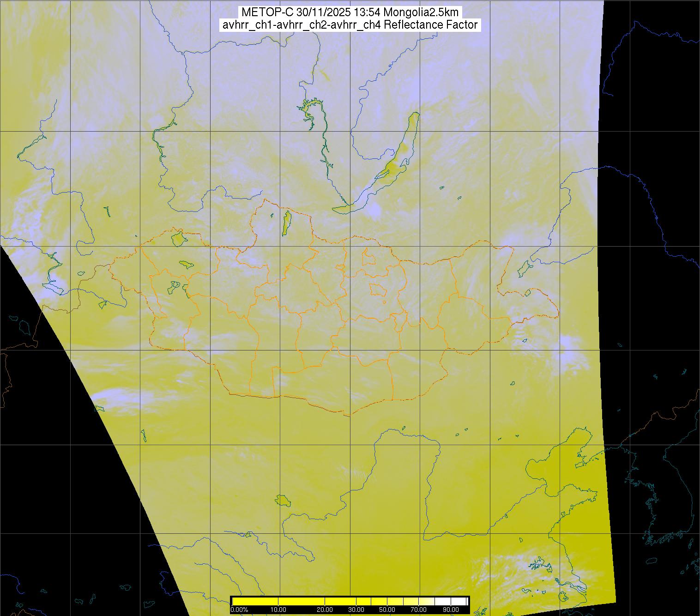Click the avhrr channel Reflectance Factor subtitle
700x616 pixels.
pyautogui.click(x=350, y=25)
